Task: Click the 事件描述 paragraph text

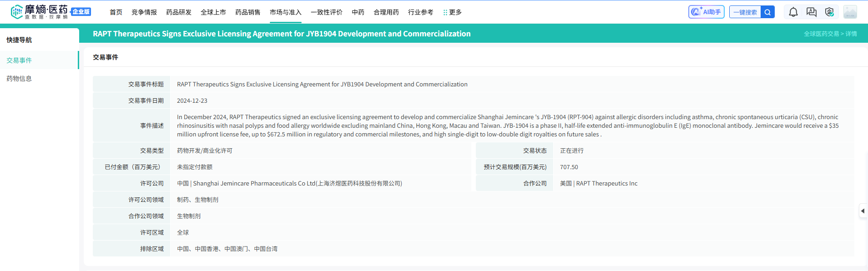Action: [508, 125]
